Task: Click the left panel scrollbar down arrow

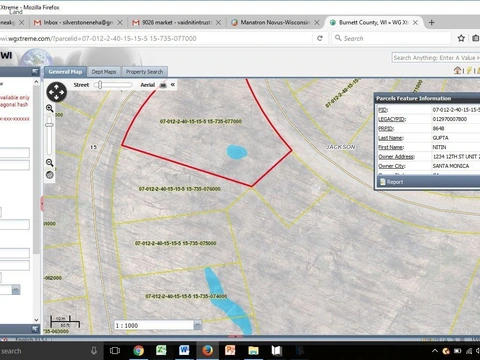Action: click(36, 320)
